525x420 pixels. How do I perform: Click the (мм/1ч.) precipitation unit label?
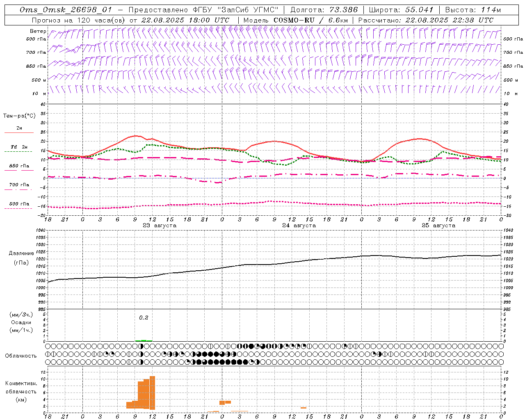point(21,330)
